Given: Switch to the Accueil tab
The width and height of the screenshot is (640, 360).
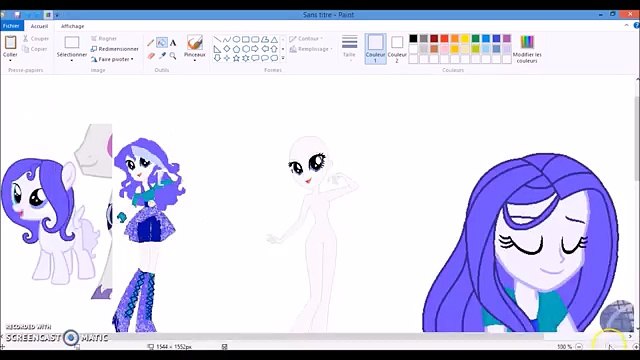Looking at the screenshot, I should point(39,26).
